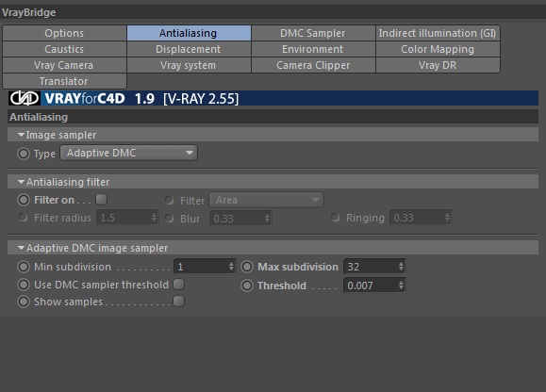Screen dimensions: 546x392
Task: Click the Min subdivision animation circle
Action: pos(24,267)
